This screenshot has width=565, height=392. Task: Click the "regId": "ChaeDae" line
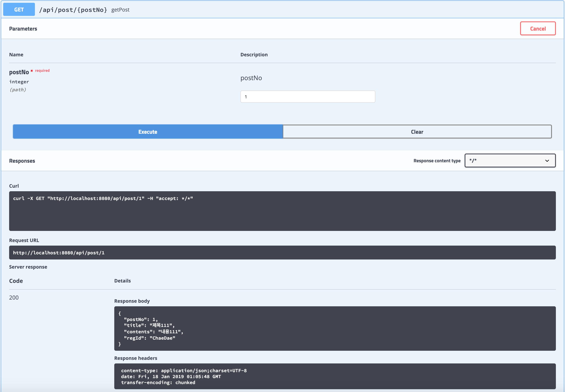[149, 338]
